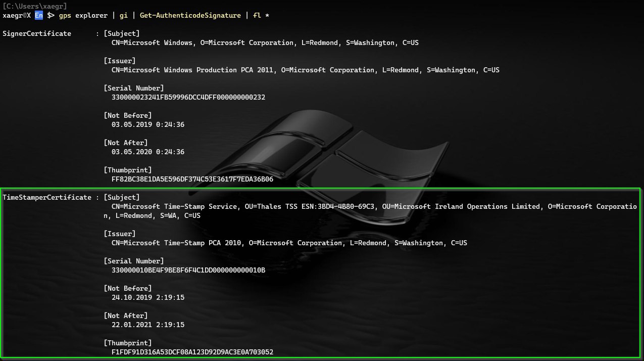
Task: Click the [Not After] header under TimeStamperCertificate
Action: (x=126, y=315)
